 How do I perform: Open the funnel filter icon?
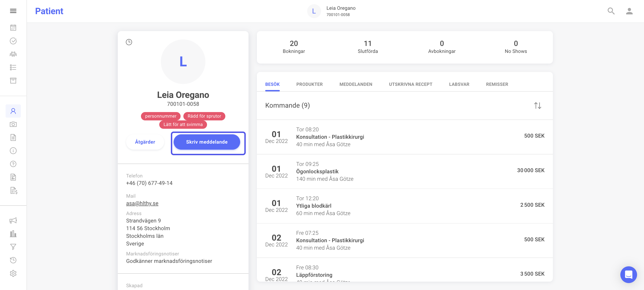13,247
